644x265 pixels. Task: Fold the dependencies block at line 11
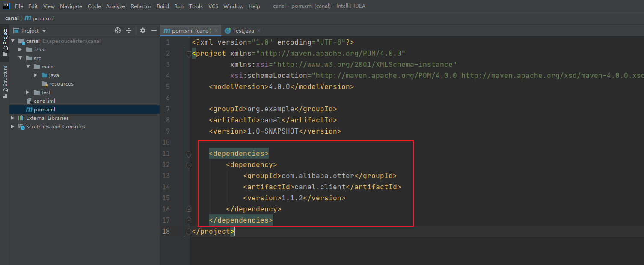coord(188,154)
